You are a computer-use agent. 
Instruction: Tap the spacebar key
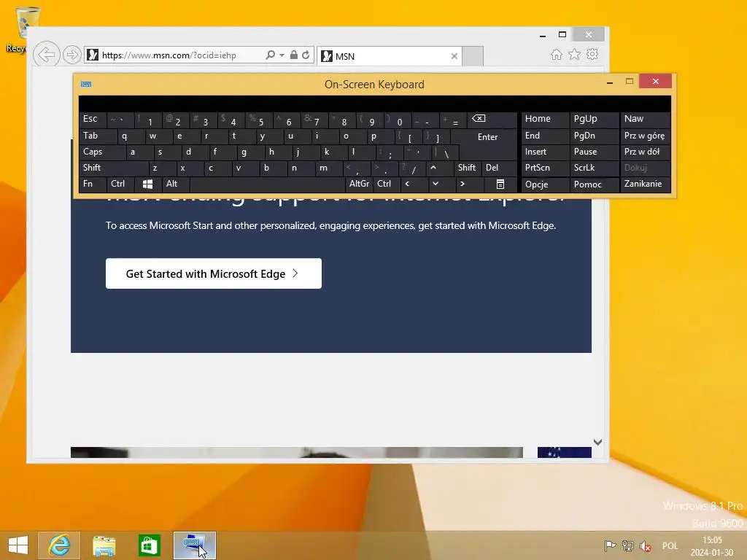point(267,184)
